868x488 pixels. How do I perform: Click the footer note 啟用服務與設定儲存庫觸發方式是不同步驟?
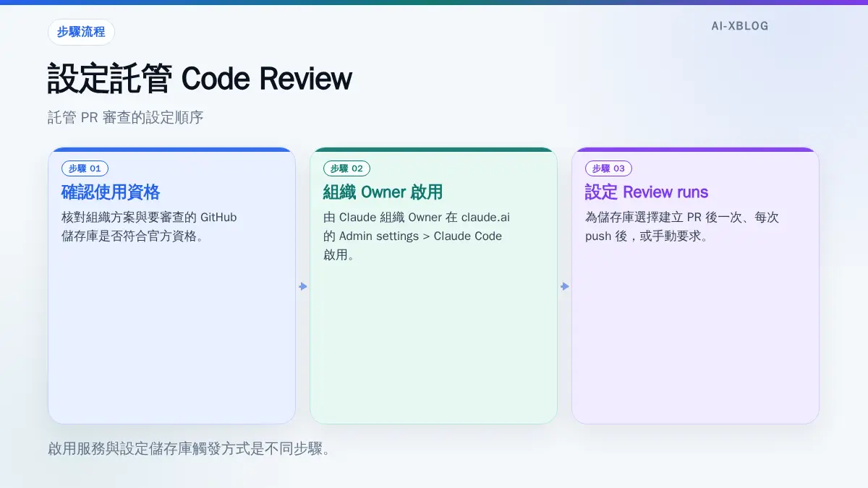click(190, 449)
